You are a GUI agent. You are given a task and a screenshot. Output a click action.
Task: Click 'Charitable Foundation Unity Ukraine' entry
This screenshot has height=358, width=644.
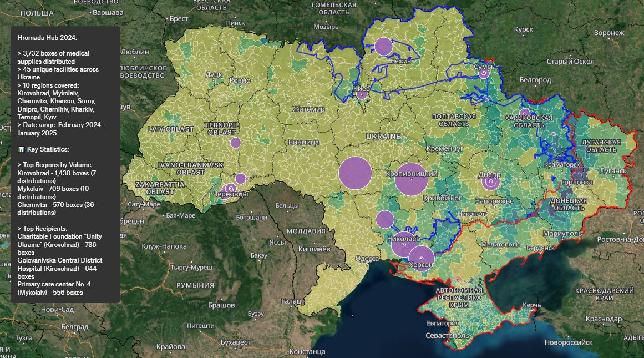pos(59,245)
